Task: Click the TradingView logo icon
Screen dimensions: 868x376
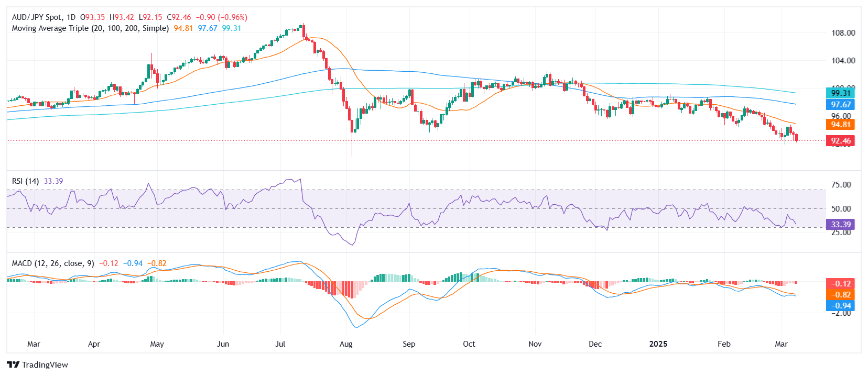Action: (x=13, y=365)
